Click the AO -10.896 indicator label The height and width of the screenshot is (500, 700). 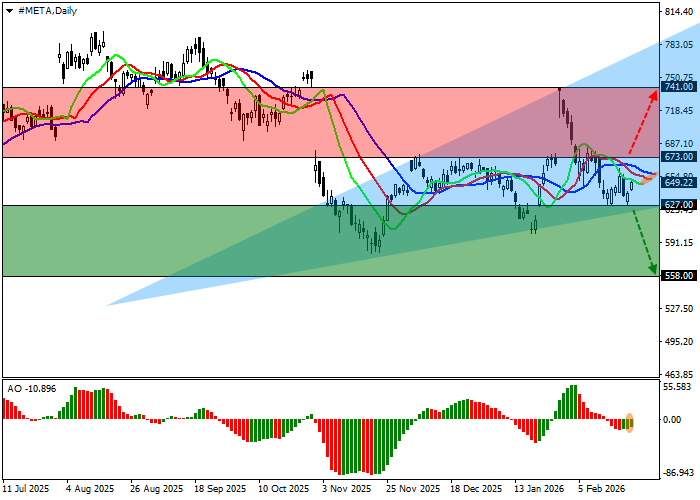tap(32, 388)
